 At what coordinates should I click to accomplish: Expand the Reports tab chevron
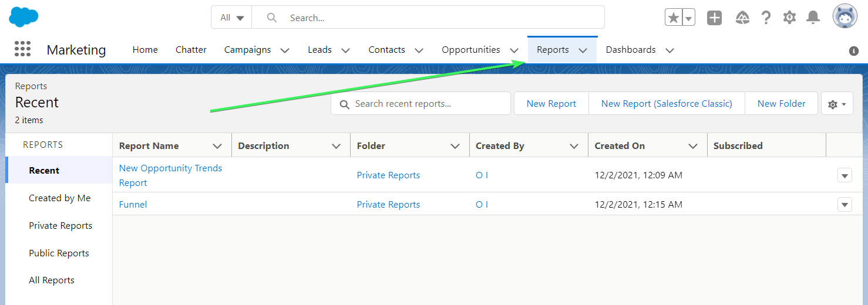pyautogui.click(x=583, y=50)
